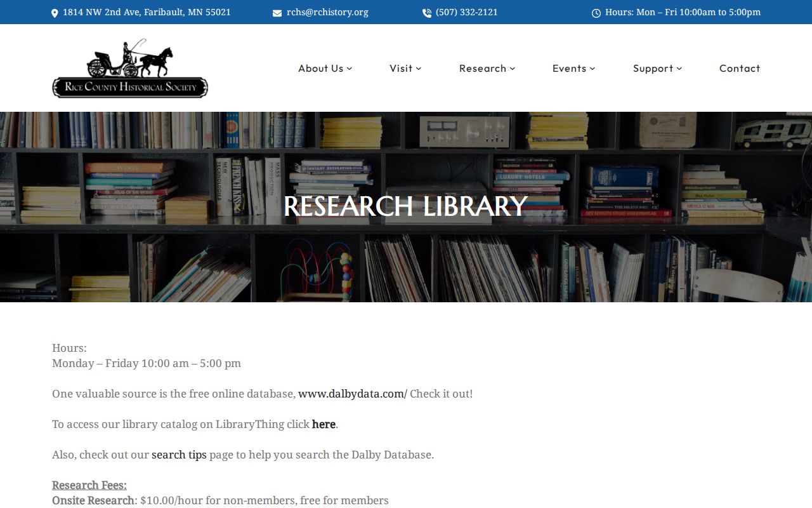Click the envelope email icon
This screenshot has width=812, height=508.
tap(277, 13)
